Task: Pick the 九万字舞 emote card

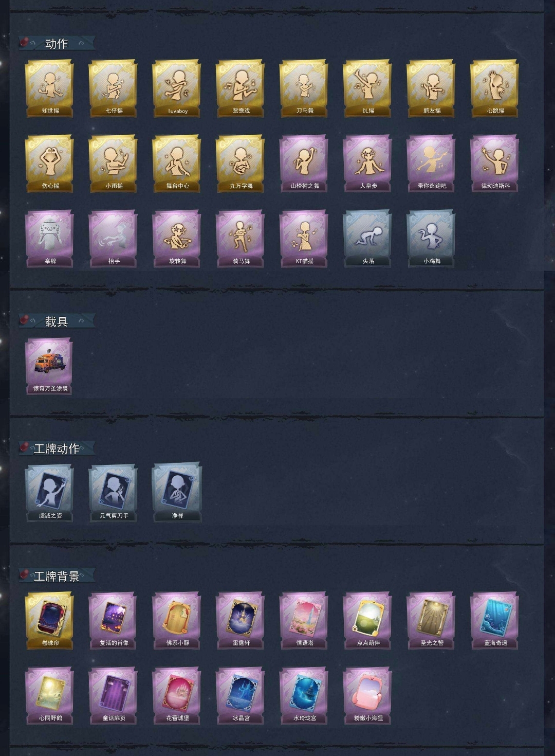Action: pyautogui.click(x=240, y=164)
